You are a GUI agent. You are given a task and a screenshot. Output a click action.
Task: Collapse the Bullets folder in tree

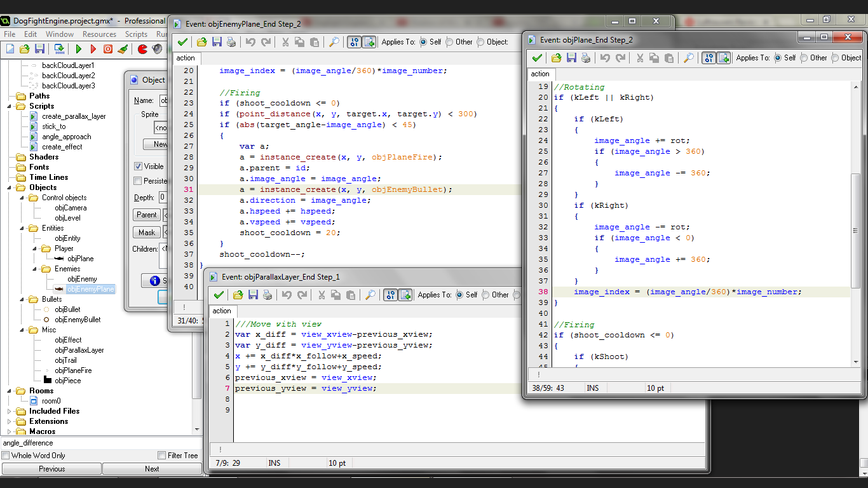(x=20, y=299)
